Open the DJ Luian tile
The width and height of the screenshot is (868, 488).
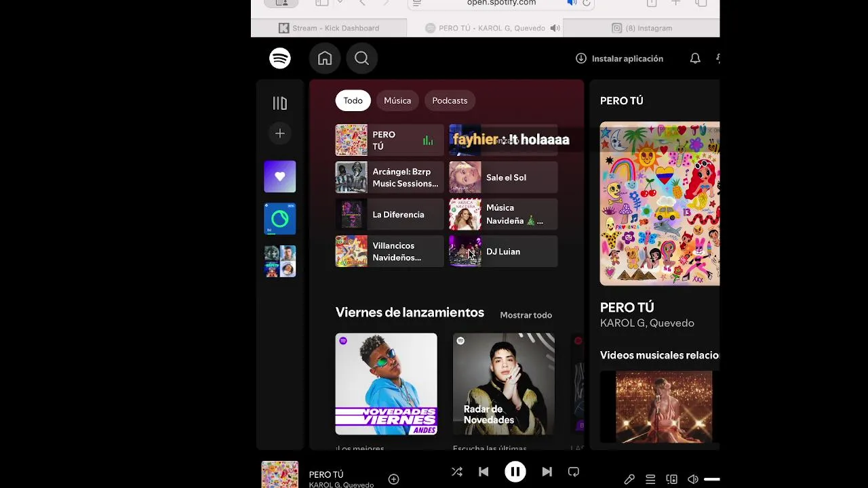[503, 251]
